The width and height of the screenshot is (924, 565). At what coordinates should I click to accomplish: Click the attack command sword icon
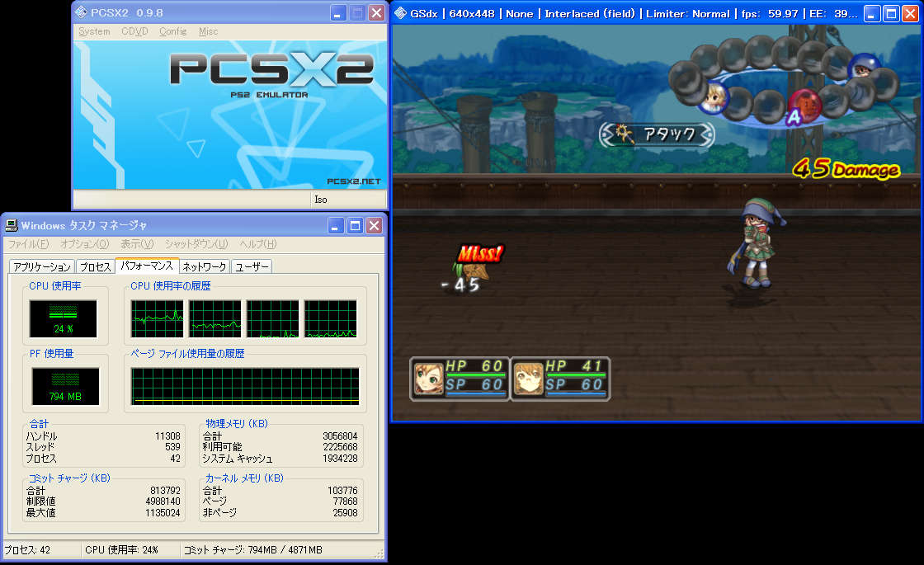(x=624, y=134)
